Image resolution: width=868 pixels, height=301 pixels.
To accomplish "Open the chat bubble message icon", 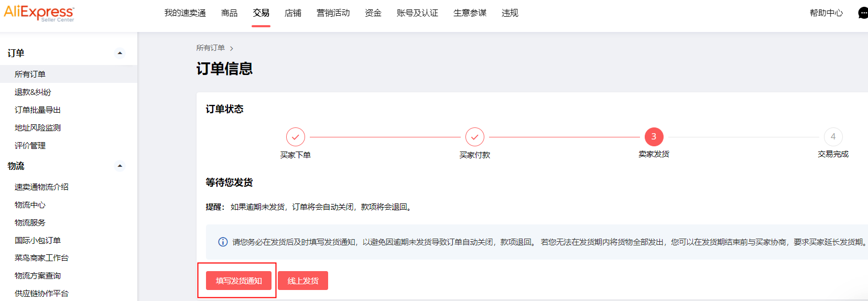I will [x=863, y=13].
